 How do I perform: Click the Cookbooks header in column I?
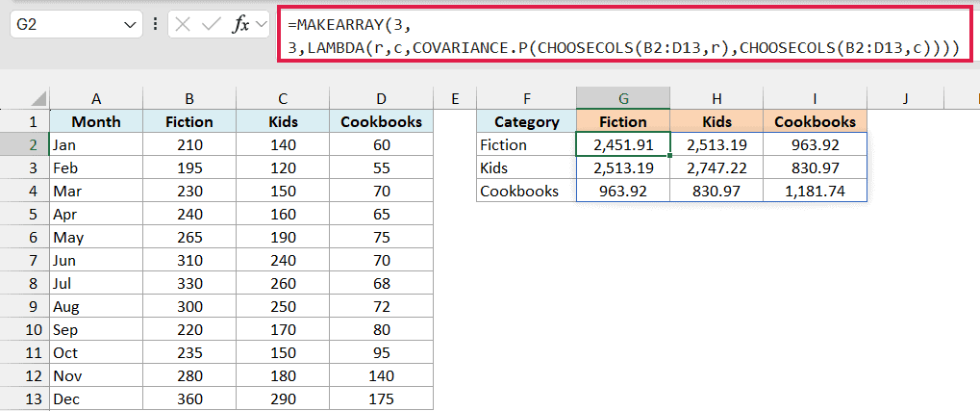coord(815,121)
